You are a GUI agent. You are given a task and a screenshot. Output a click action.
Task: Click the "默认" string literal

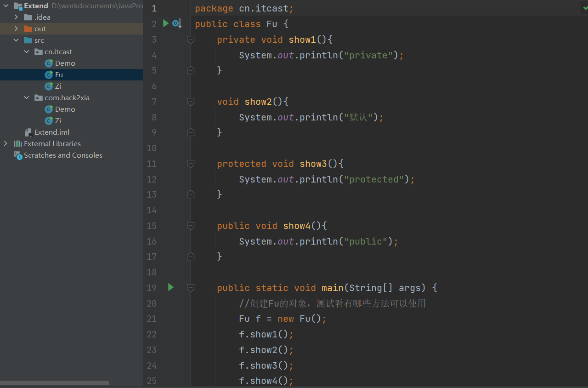pos(358,117)
